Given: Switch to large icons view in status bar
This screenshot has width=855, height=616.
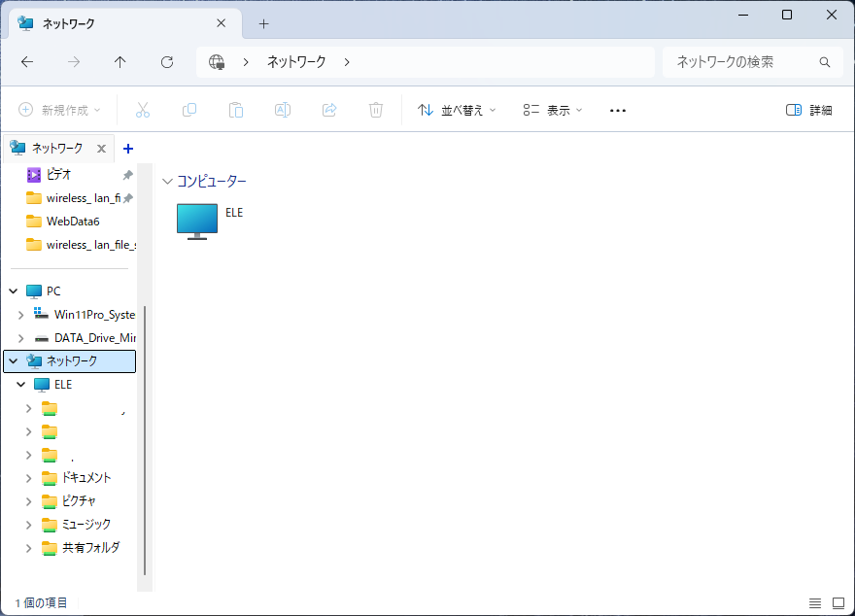Looking at the screenshot, I should pos(838,603).
